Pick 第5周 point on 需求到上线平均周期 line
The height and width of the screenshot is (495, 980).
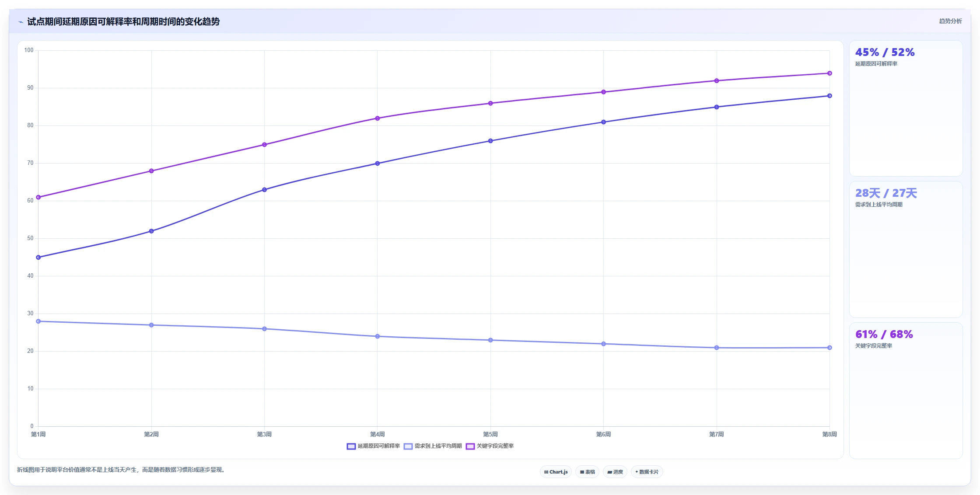coord(490,340)
